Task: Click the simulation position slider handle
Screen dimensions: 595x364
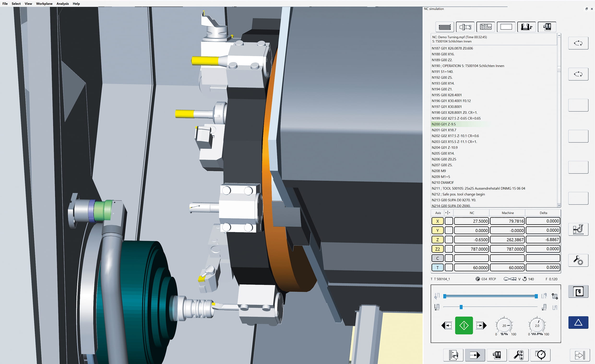Action: pyautogui.click(x=461, y=307)
